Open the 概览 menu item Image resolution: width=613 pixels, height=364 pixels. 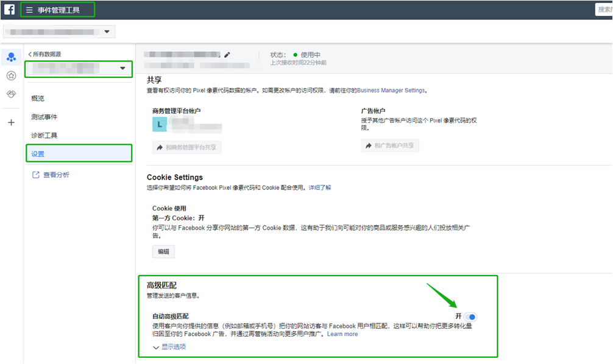[38, 98]
